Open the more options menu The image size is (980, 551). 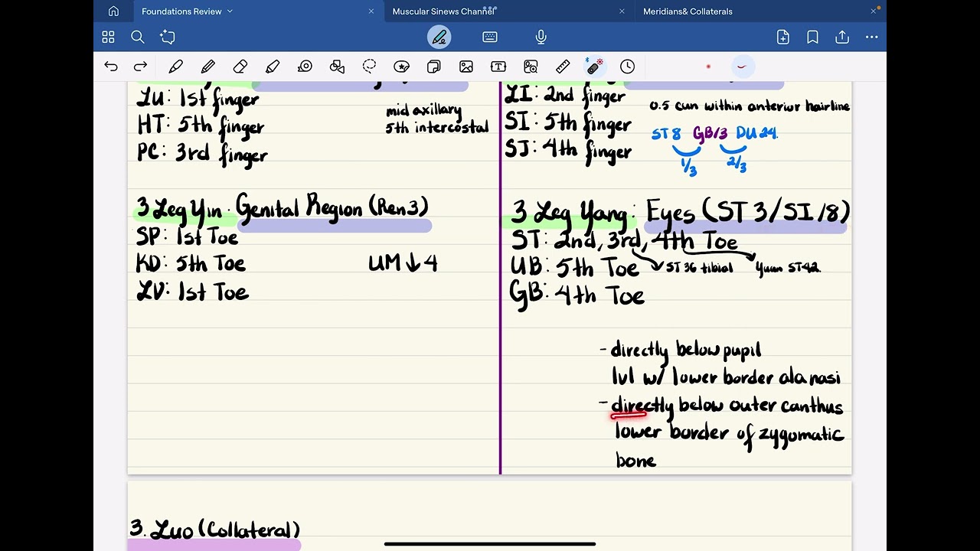[x=872, y=37]
